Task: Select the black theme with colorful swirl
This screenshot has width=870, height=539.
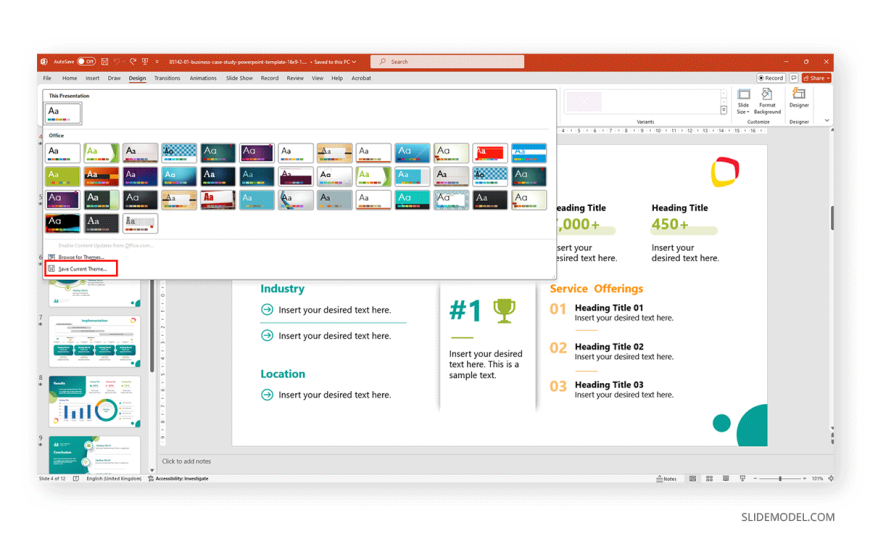Action: click(x=63, y=223)
